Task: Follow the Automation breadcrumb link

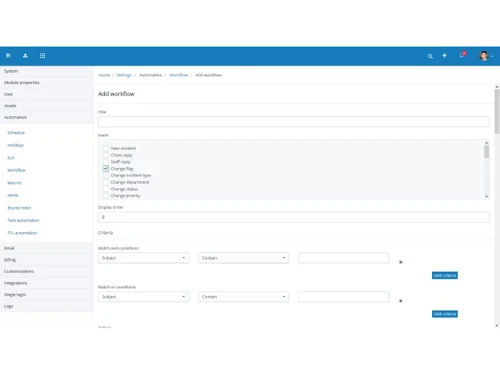Action: 150,75
